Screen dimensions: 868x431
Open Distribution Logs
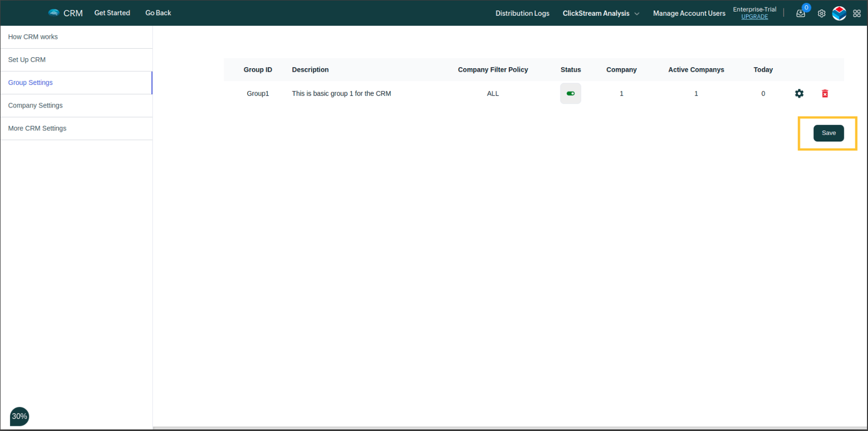click(522, 13)
